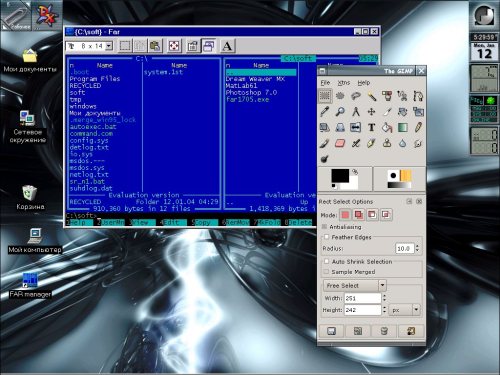The height and width of the screenshot is (375, 500).
Task: Click the Far 4 Edit function key
Action: point(173,222)
